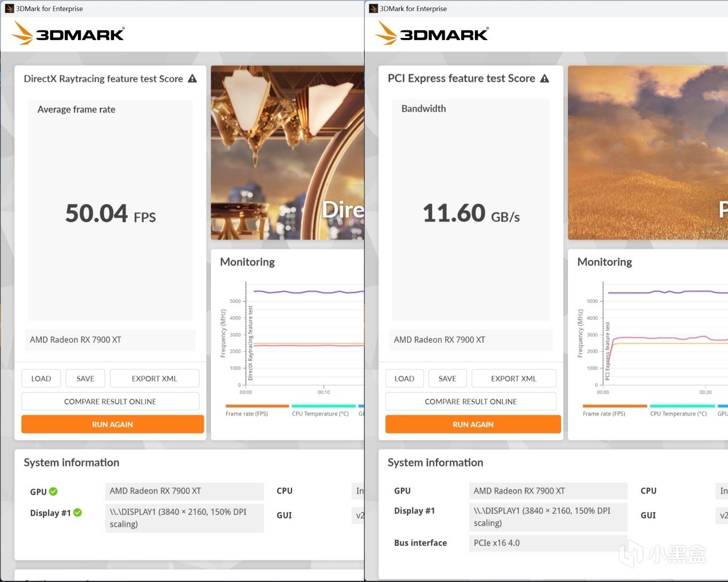Click the GUI label in right System information
Viewport: 728px width, 582px height.
648,515
